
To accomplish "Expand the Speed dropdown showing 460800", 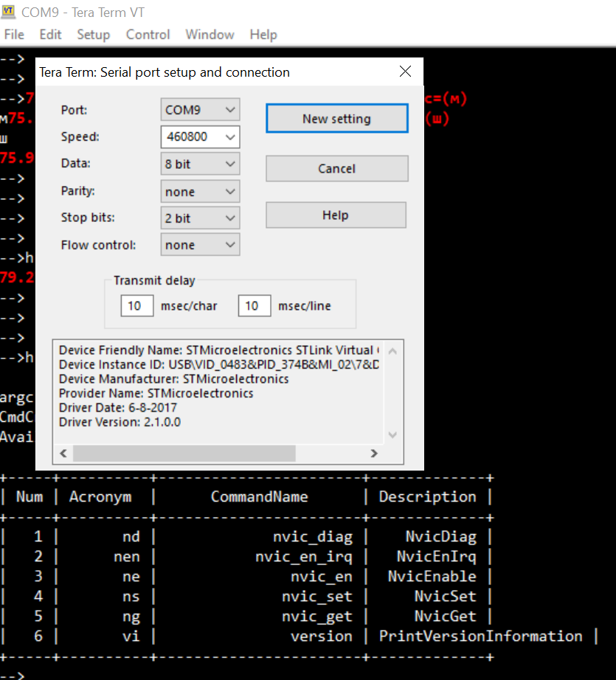I will click(200, 136).
